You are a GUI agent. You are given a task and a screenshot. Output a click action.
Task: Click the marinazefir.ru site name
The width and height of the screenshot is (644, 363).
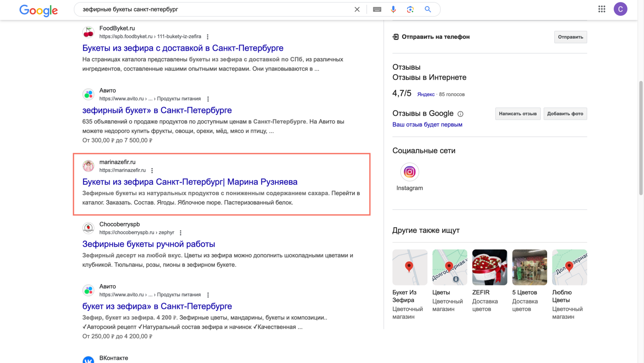[x=117, y=162]
